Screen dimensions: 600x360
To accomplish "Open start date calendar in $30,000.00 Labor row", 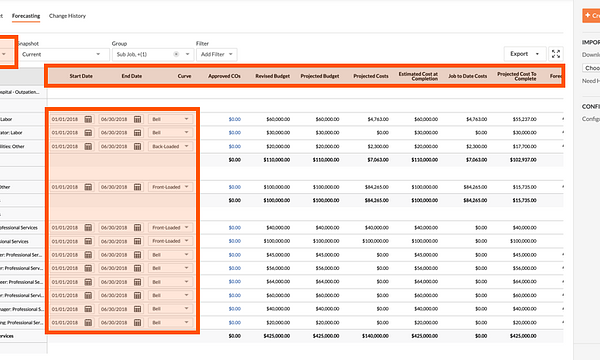I will coord(88,133).
